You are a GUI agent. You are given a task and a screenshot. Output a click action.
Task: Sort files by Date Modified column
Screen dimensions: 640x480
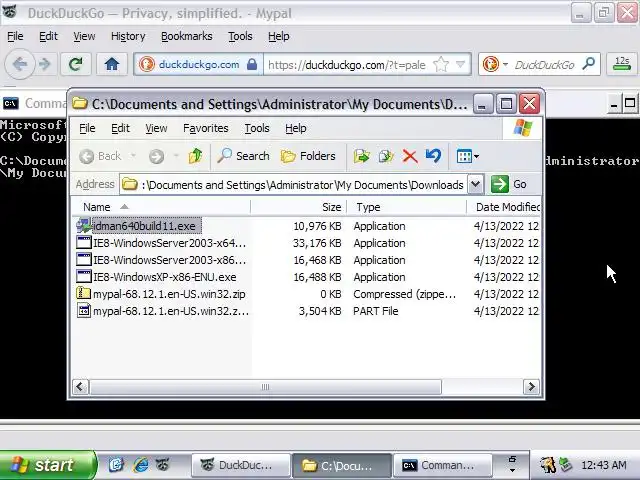[504, 207]
